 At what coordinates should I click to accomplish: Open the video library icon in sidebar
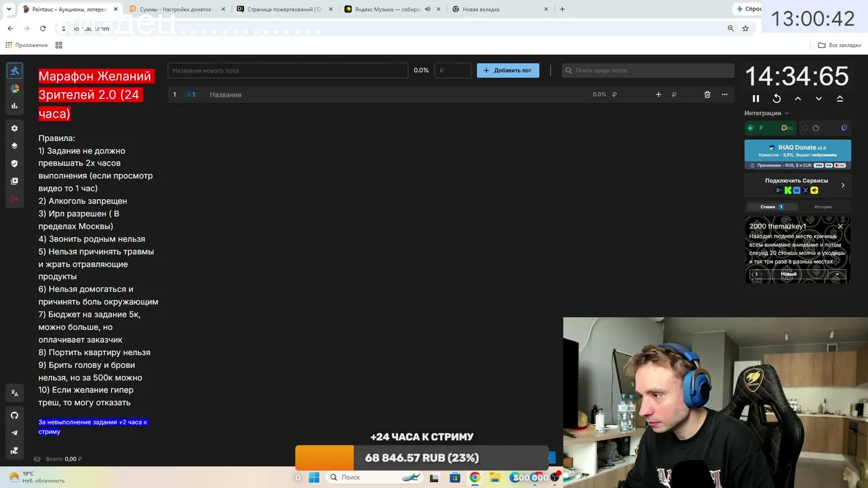tap(14, 181)
